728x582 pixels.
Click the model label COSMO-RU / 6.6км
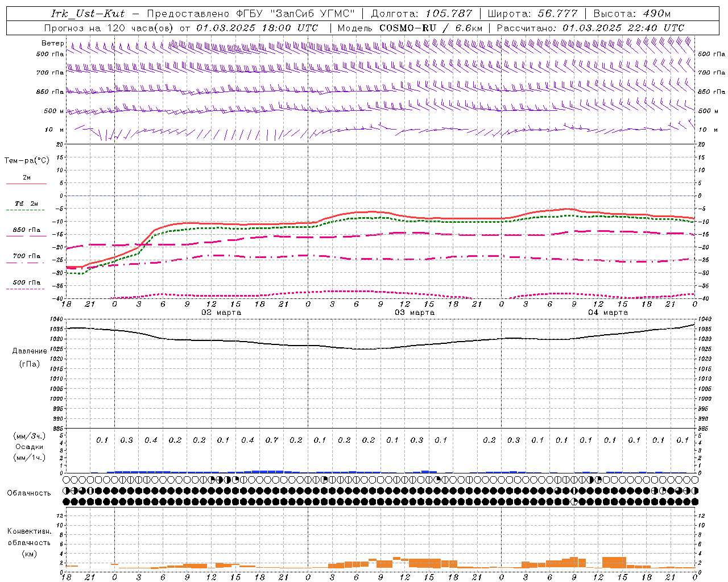431,28
